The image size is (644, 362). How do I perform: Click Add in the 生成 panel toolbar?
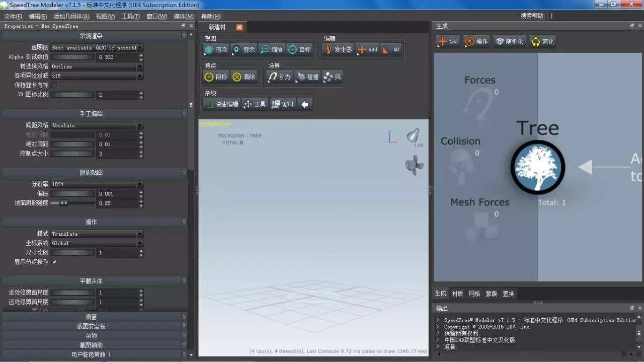pyautogui.click(x=448, y=41)
